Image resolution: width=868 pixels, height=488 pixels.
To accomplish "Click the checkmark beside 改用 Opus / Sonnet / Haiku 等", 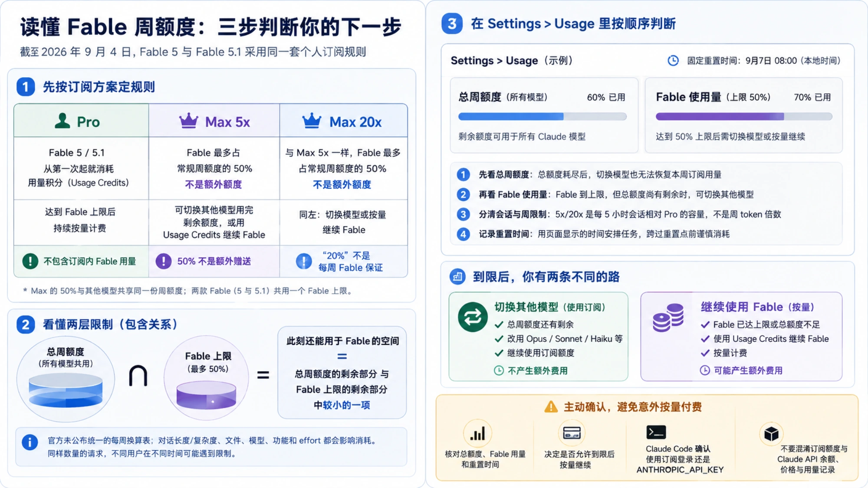I will 499,339.
